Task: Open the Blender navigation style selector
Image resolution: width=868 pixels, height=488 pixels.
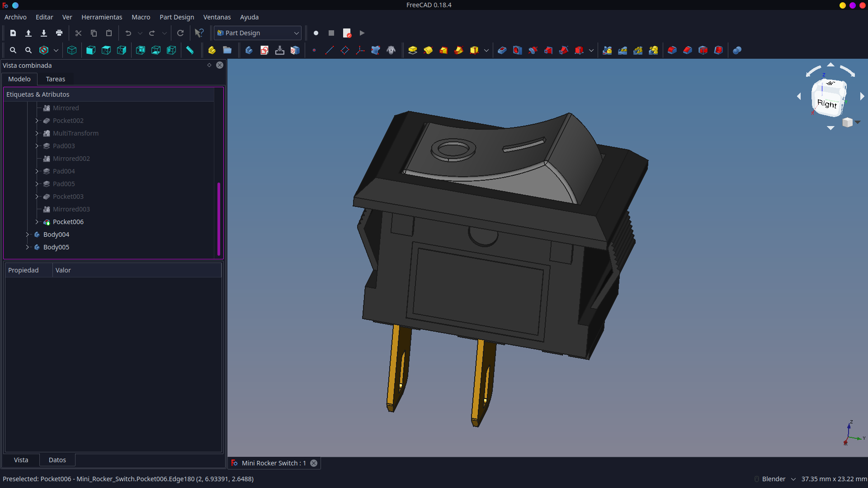Action: point(778,479)
